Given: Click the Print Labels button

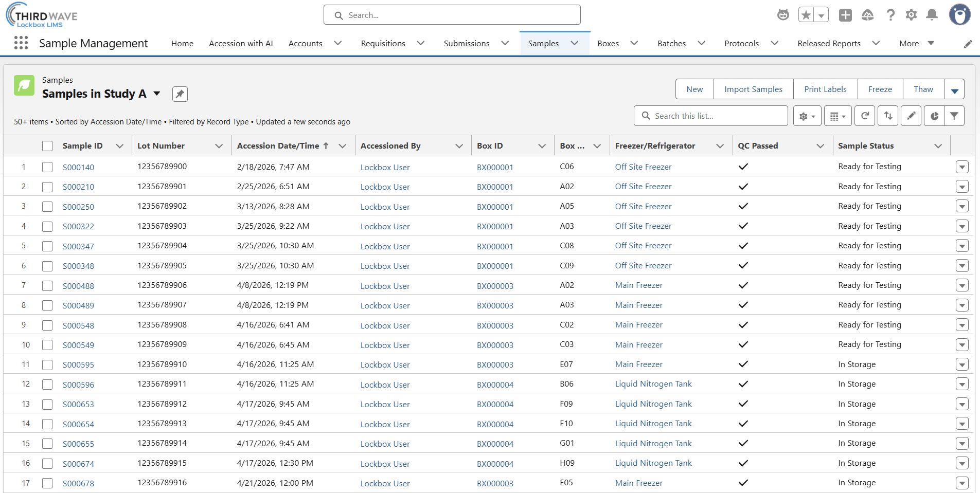Looking at the screenshot, I should (x=825, y=89).
